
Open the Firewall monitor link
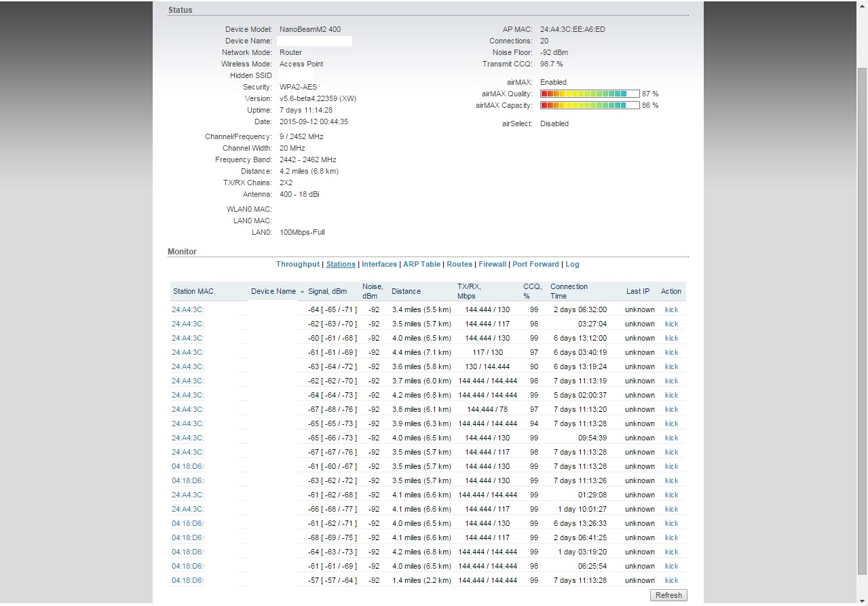coord(492,264)
